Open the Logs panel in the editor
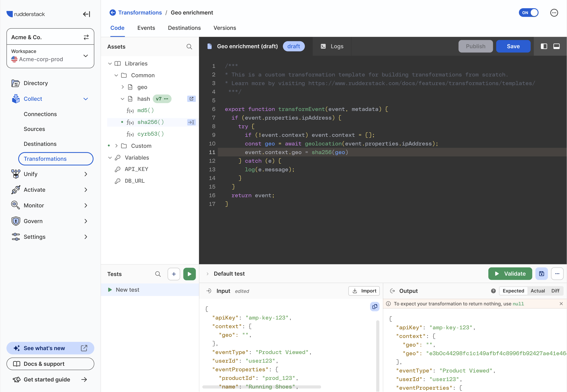567x392 pixels. click(332, 46)
